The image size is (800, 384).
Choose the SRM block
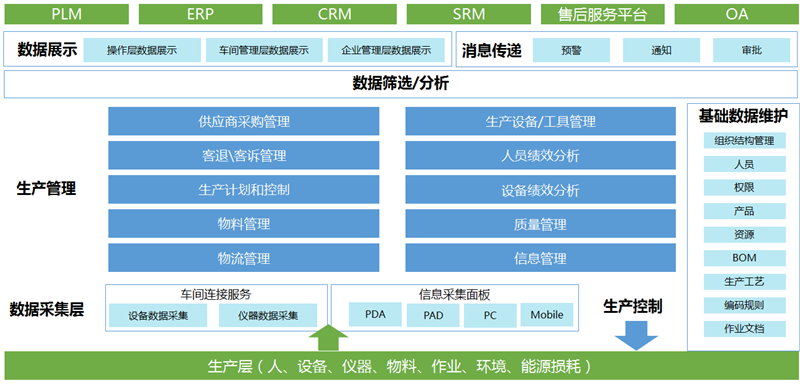click(468, 14)
